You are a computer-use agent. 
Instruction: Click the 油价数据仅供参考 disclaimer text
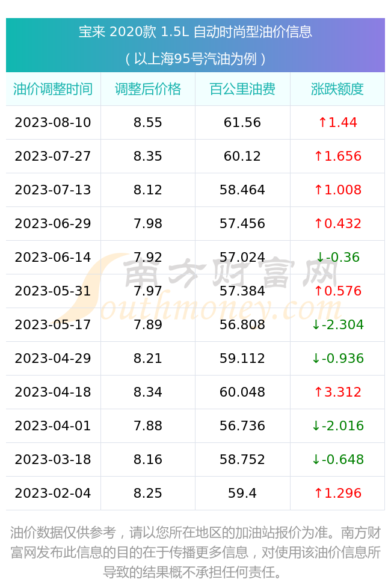point(195,552)
